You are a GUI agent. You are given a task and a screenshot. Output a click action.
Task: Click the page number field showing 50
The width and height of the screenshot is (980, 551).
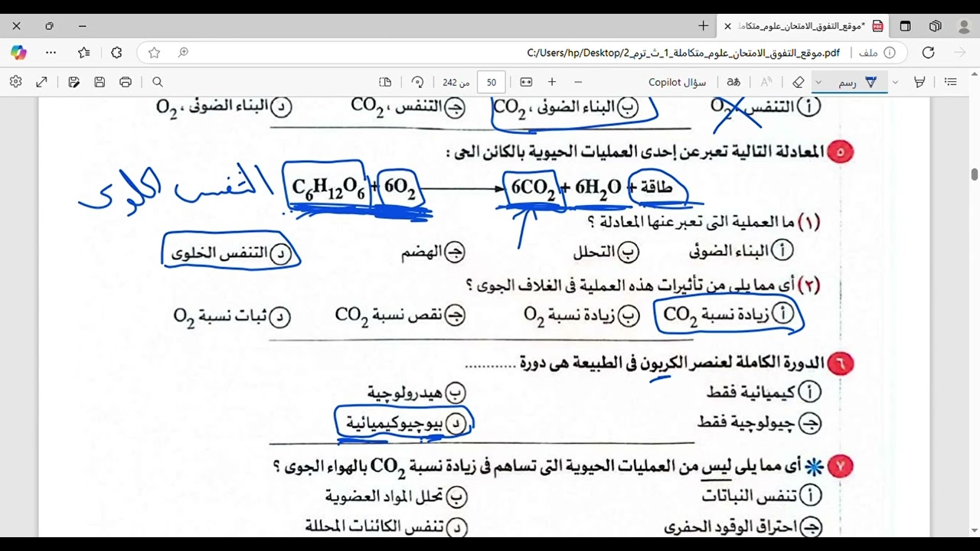click(491, 82)
